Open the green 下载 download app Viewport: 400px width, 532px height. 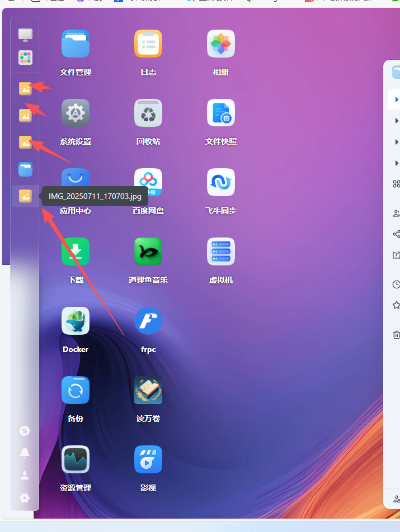(76, 251)
